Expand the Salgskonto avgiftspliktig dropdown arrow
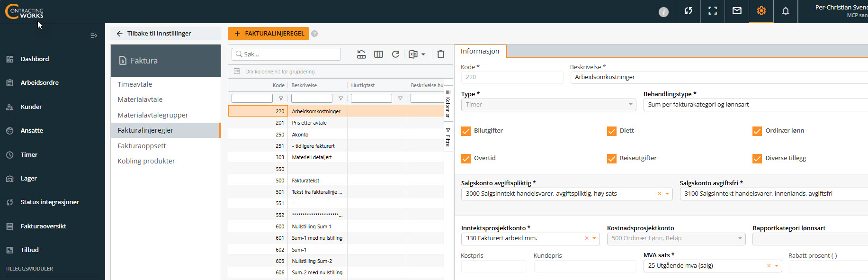The width and height of the screenshot is (868, 280). pyautogui.click(x=667, y=194)
